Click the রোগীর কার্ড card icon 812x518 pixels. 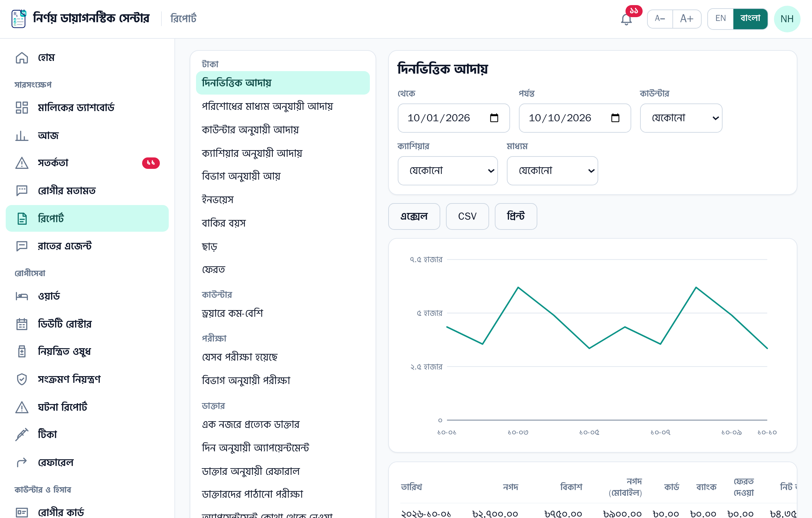(x=22, y=513)
